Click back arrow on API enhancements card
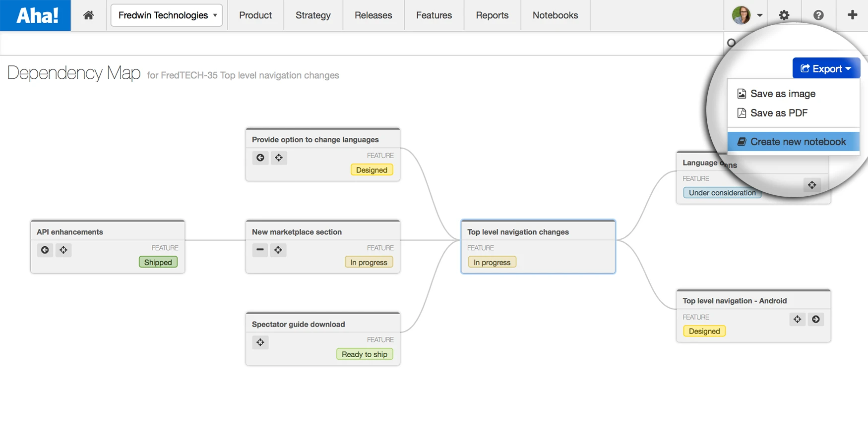868x435 pixels. click(x=45, y=250)
